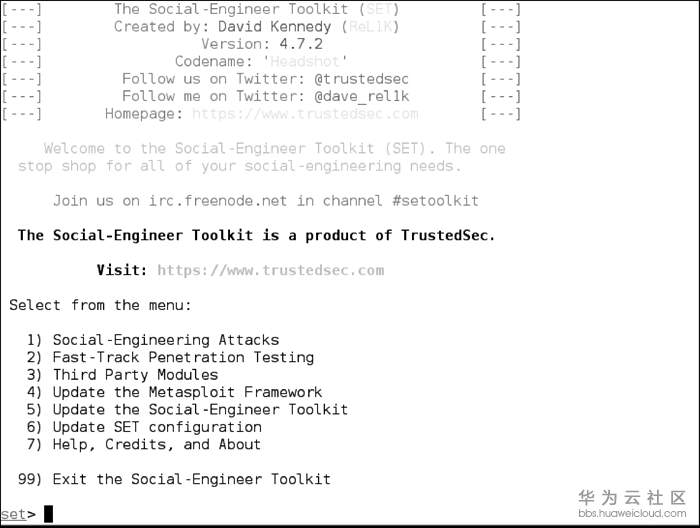The image size is (700, 528).
Task: Select Fast-Track Penetration Testing entry
Action: [183, 357]
